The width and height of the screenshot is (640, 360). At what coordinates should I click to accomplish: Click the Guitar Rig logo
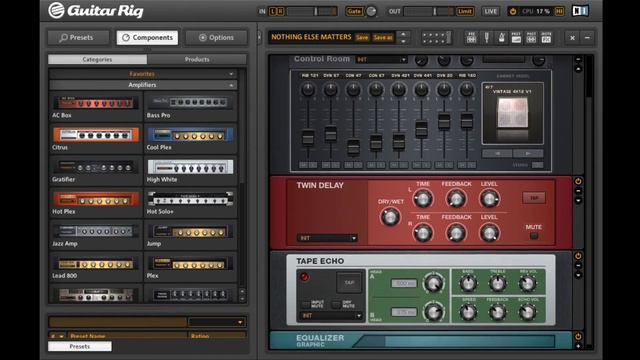(96, 11)
